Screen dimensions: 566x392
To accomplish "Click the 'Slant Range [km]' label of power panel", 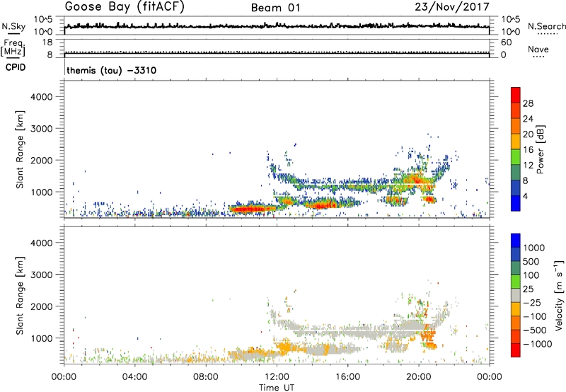I will (20, 149).
